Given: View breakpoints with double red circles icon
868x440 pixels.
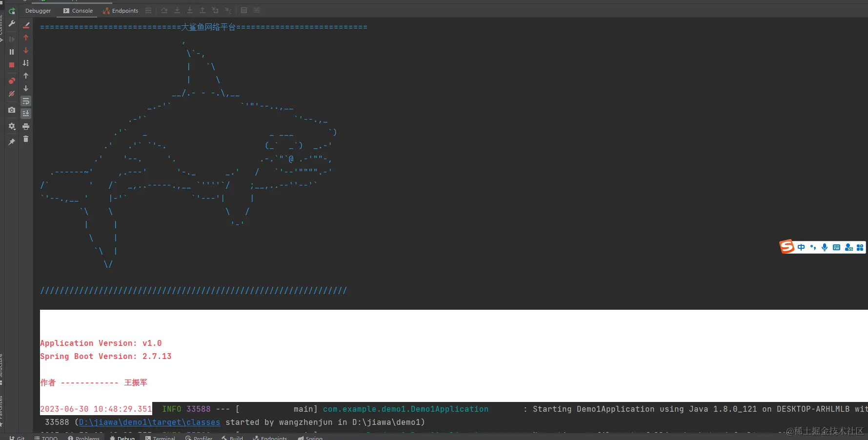Looking at the screenshot, I should [x=12, y=81].
